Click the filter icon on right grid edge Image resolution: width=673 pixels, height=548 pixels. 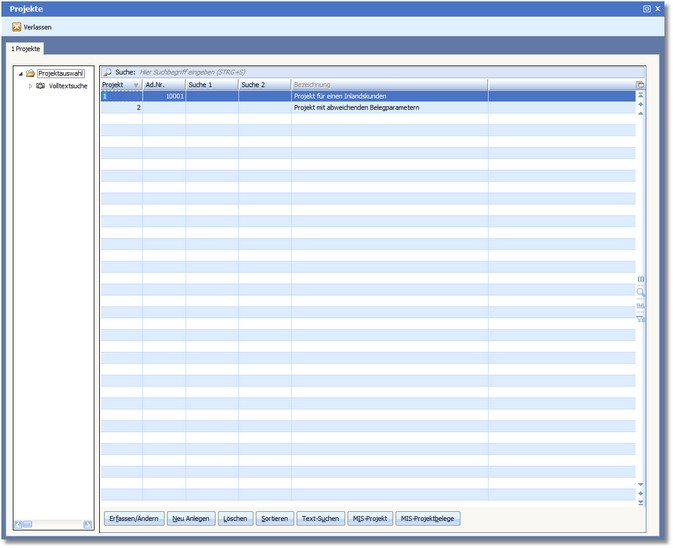point(640,318)
